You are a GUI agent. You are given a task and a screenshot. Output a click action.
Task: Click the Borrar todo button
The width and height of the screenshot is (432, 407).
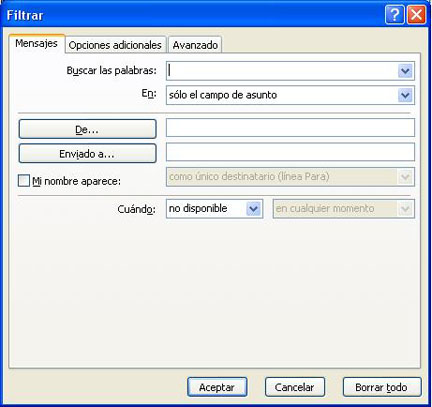(x=382, y=387)
